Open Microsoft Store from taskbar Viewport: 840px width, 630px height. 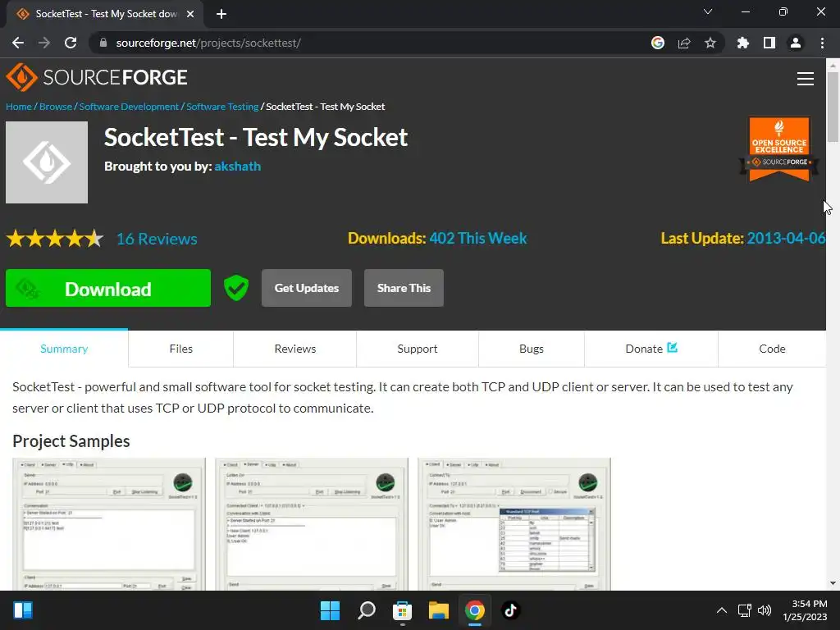coord(402,610)
